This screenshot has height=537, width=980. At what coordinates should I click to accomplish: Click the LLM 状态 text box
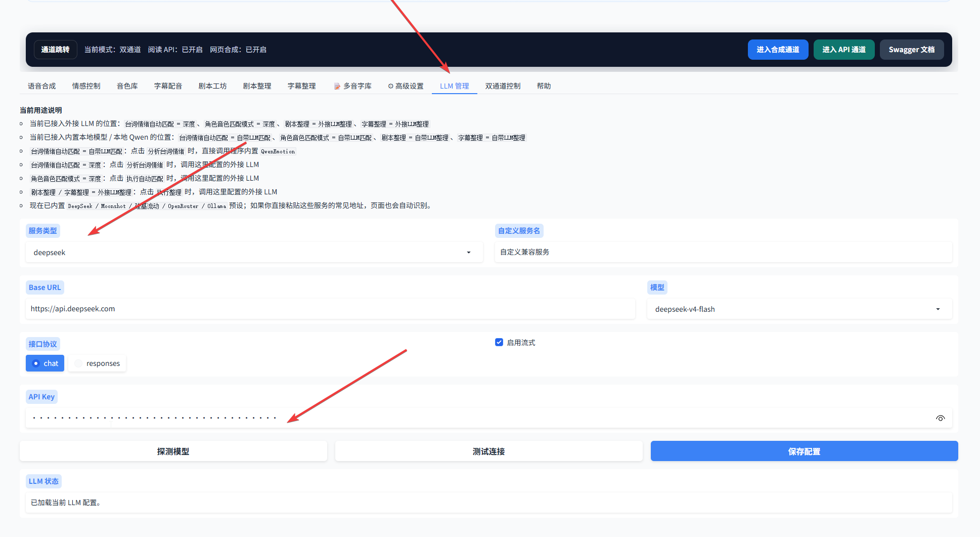(x=489, y=503)
